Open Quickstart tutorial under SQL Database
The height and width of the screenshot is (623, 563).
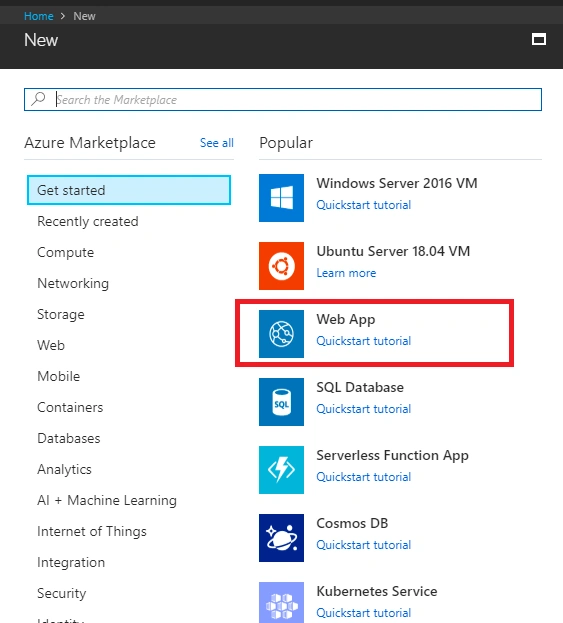point(364,409)
